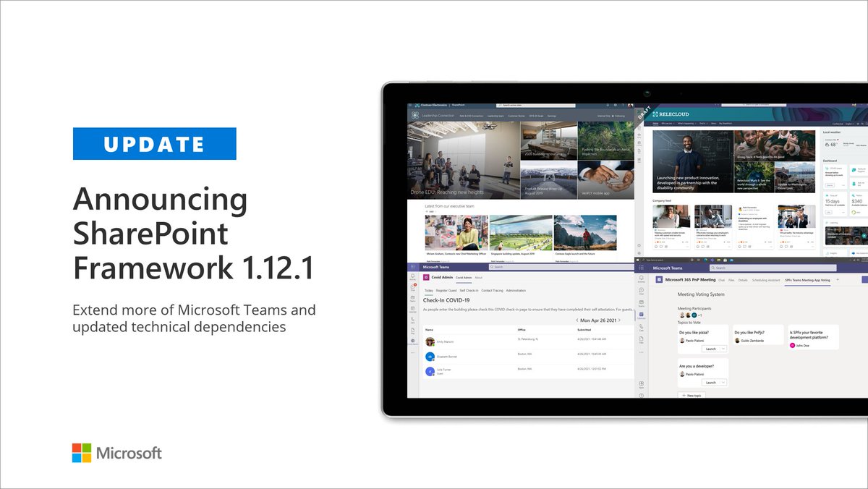Image resolution: width=868 pixels, height=489 pixels.
Task: Select the Register Guest tab
Action: click(446, 290)
